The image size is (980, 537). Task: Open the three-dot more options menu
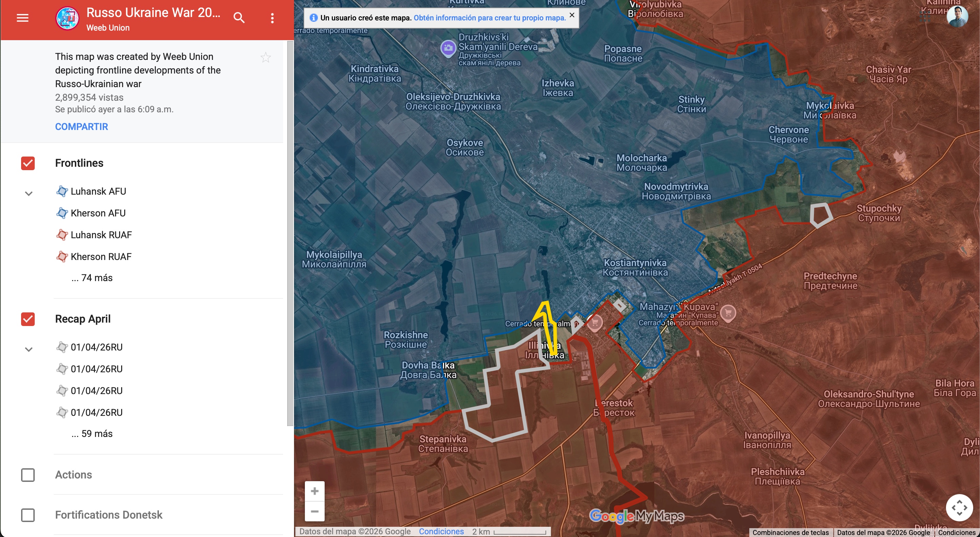point(272,18)
